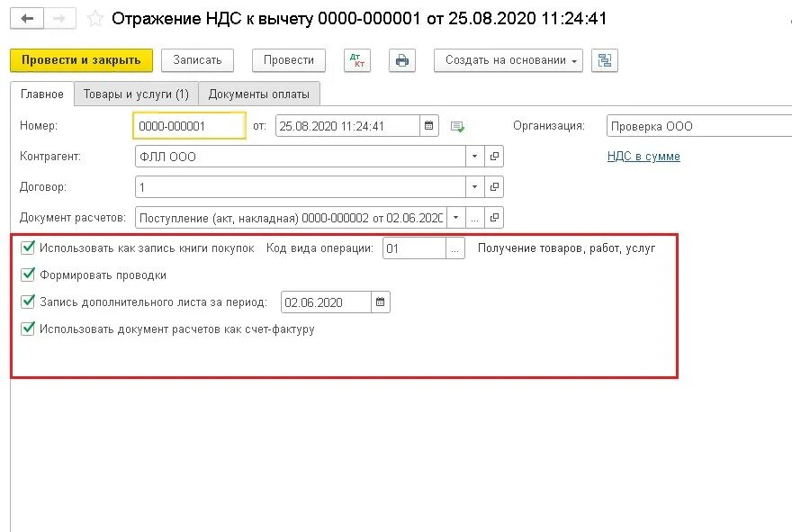792x532 pixels.
Task: Click the Провести button
Action: [x=289, y=60]
